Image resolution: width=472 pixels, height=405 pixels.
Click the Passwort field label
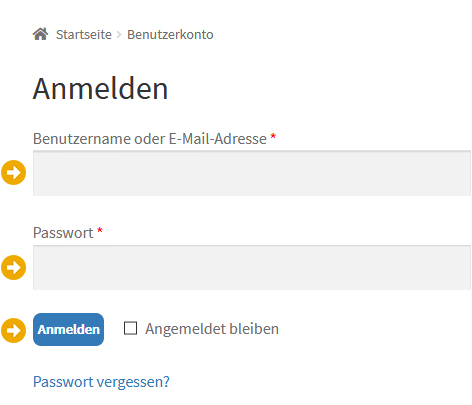63,233
